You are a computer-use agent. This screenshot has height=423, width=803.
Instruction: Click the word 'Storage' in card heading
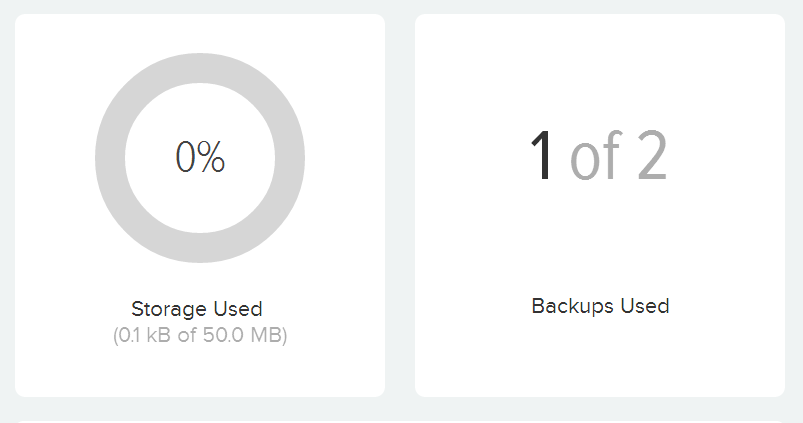[x=169, y=310]
